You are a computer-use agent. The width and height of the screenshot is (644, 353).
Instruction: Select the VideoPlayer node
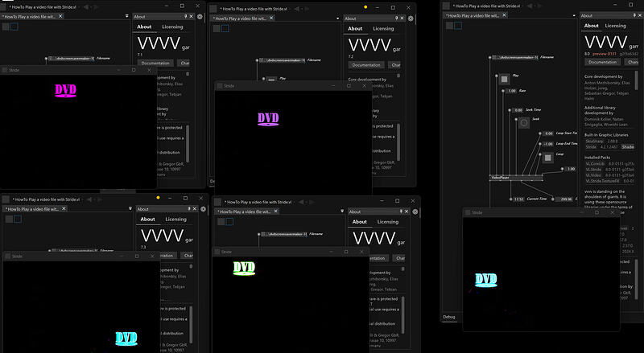(x=516, y=178)
